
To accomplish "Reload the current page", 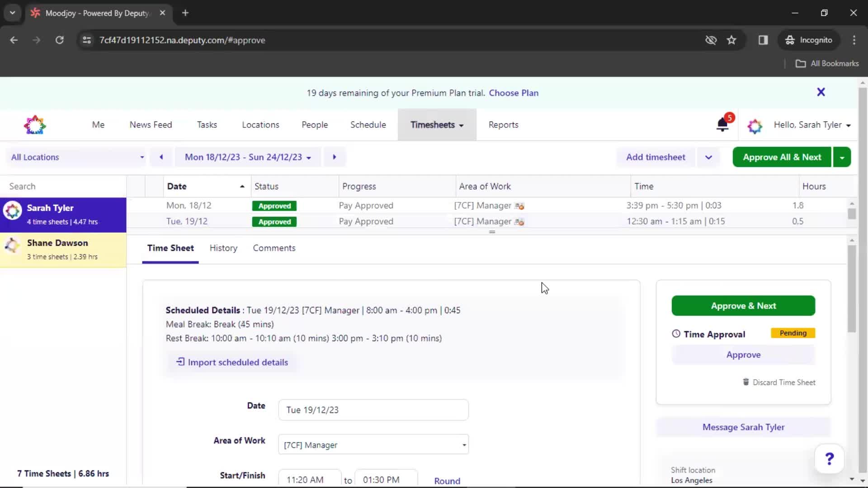I will [x=59, y=40].
